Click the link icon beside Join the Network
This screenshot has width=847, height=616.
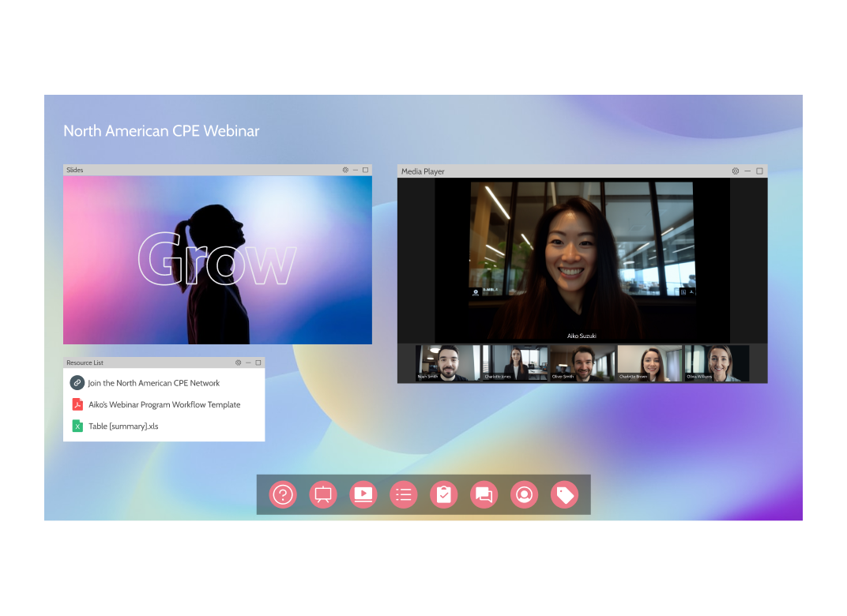click(77, 383)
